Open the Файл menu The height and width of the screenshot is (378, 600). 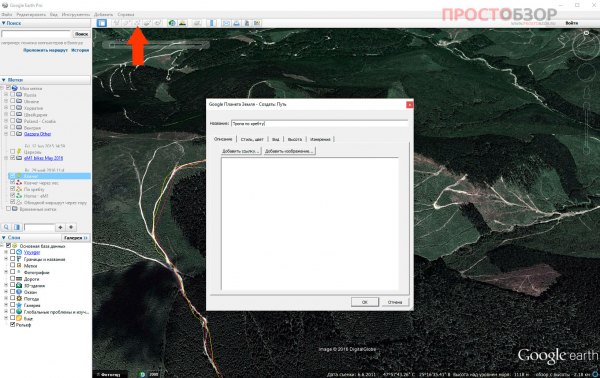click(x=7, y=15)
